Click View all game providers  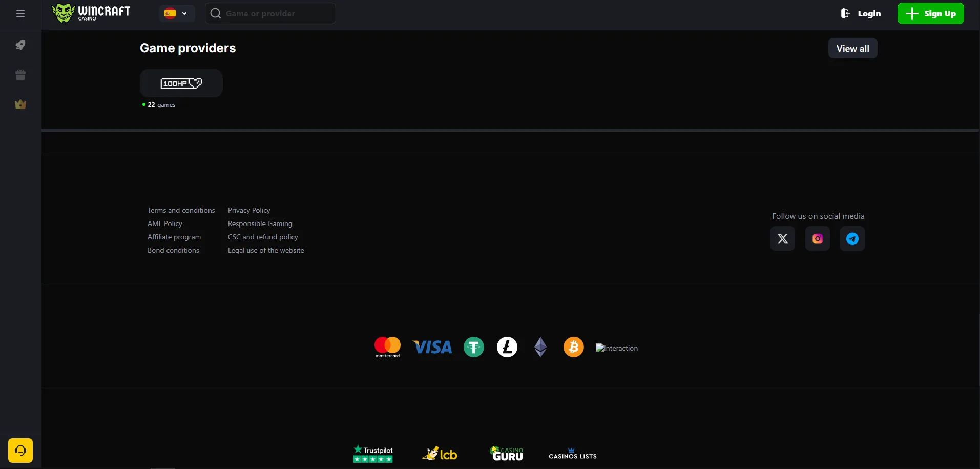point(852,48)
